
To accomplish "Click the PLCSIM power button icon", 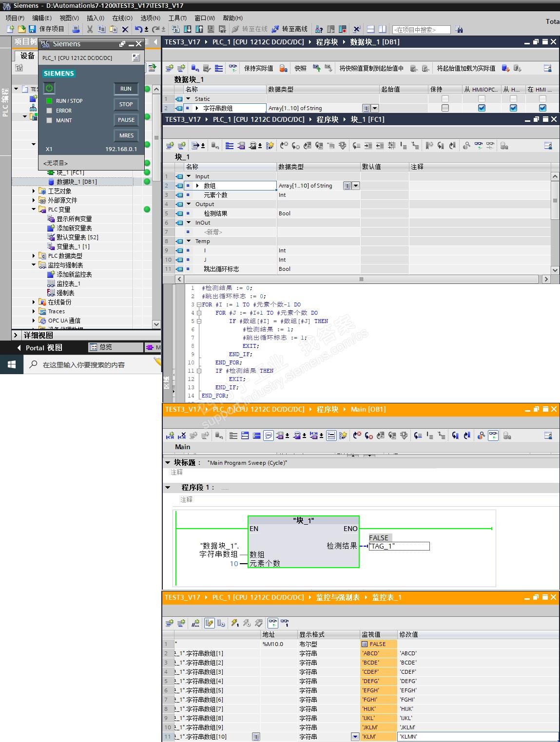I will [x=49, y=88].
